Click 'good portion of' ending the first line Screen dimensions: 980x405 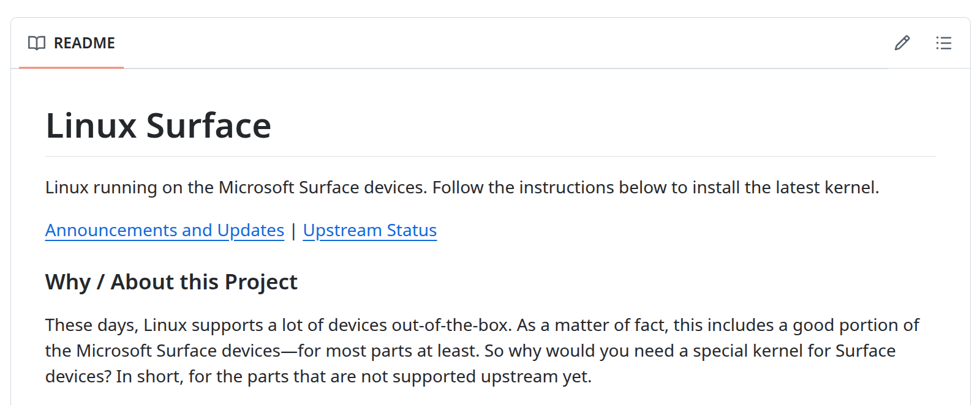click(856, 325)
